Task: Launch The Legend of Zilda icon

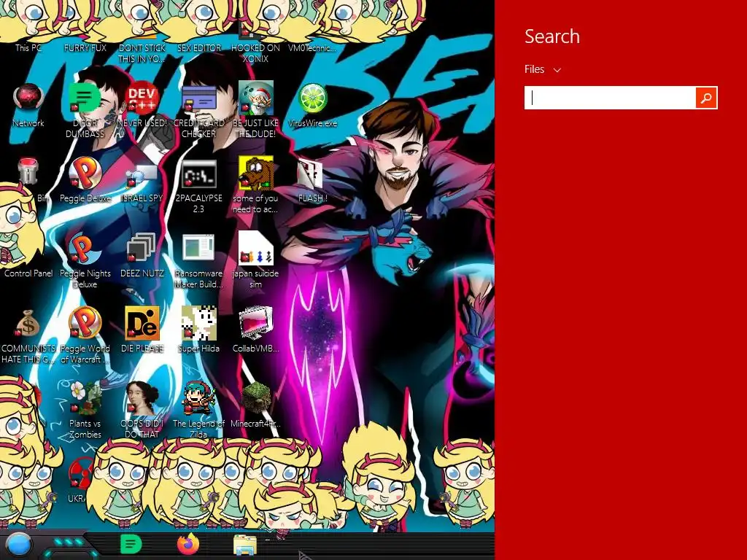Action: click(x=198, y=398)
